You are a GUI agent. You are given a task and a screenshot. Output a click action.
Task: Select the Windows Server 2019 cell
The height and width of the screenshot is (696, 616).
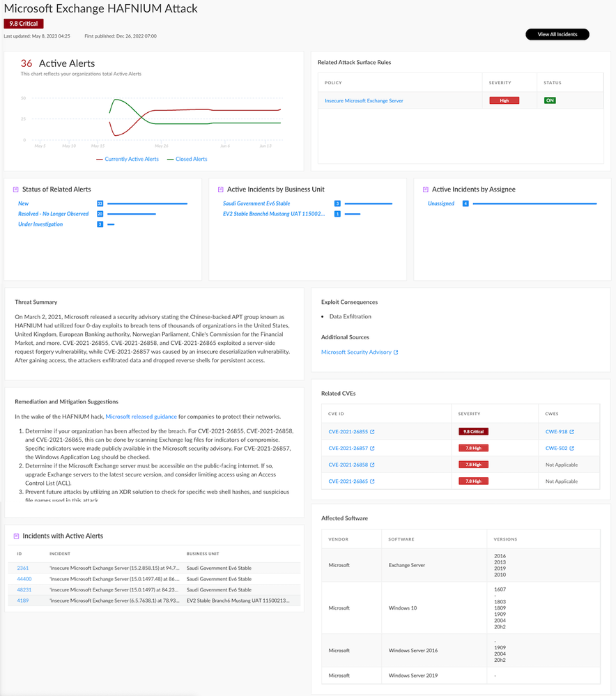coord(413,676)
